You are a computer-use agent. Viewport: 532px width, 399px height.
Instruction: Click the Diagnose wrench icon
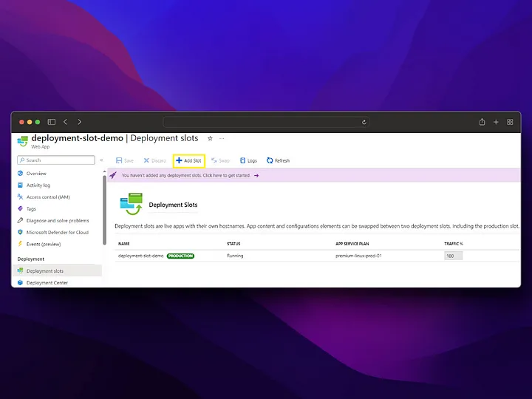click(21, 220)
